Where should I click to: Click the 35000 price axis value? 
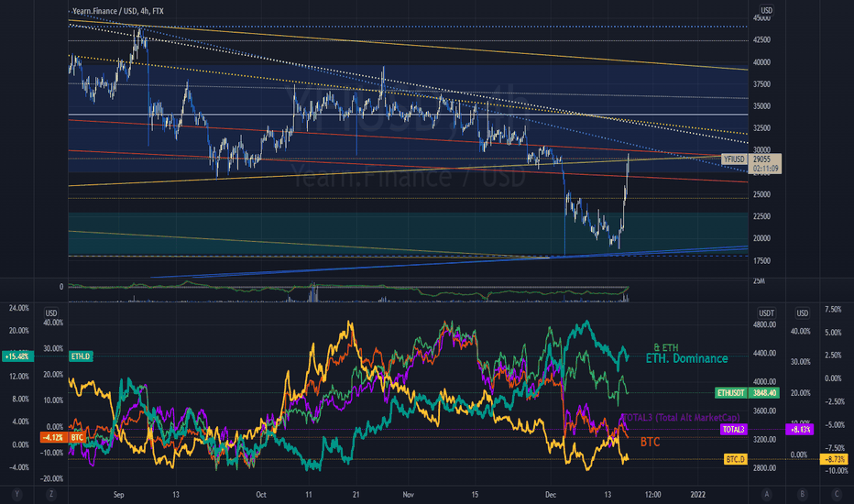(761, 106)
